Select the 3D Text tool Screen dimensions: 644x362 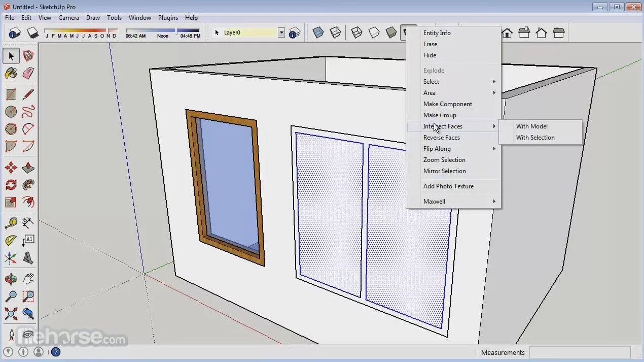28,258
